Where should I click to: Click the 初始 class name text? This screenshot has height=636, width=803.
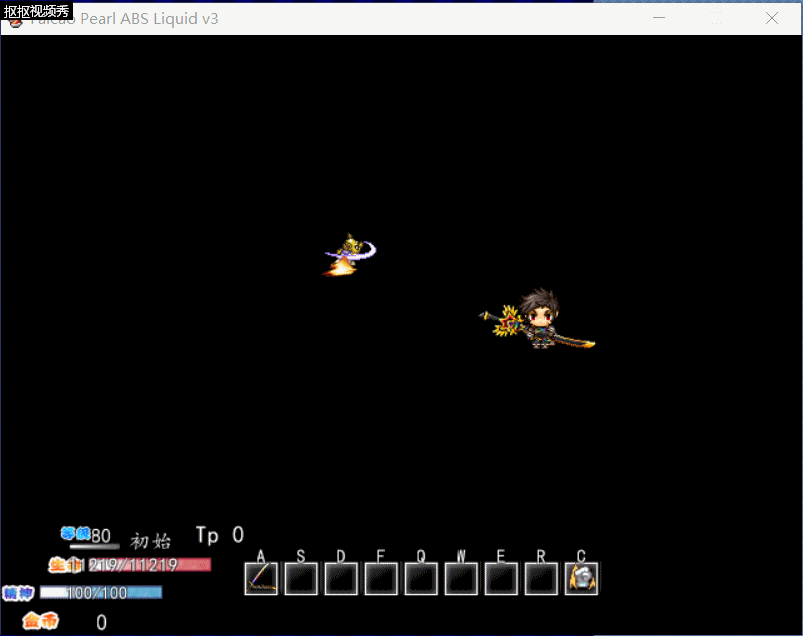tap(151, 541)
